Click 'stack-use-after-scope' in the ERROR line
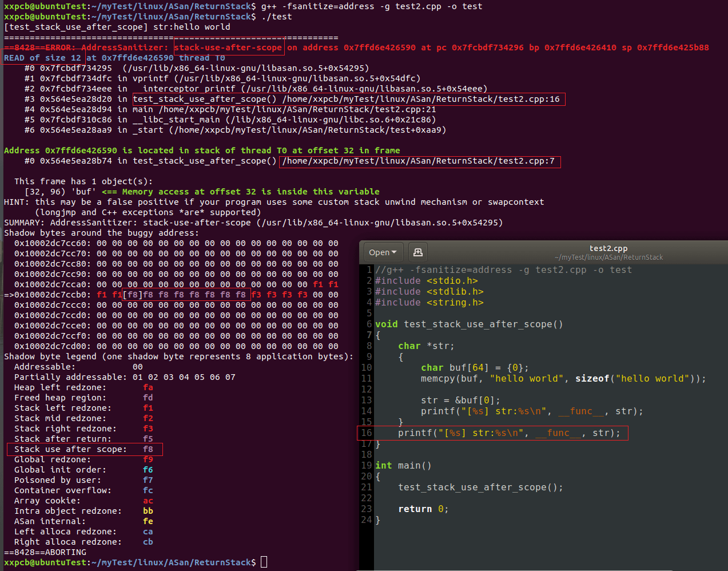The image size is (728, 571). 228,47
